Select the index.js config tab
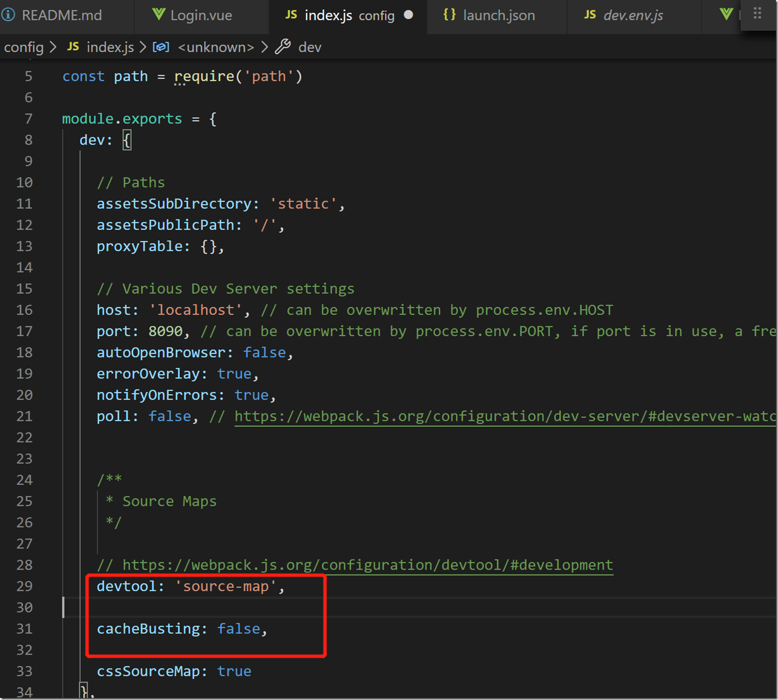Viewport: 778px width, 700px height. pos(349,16)
